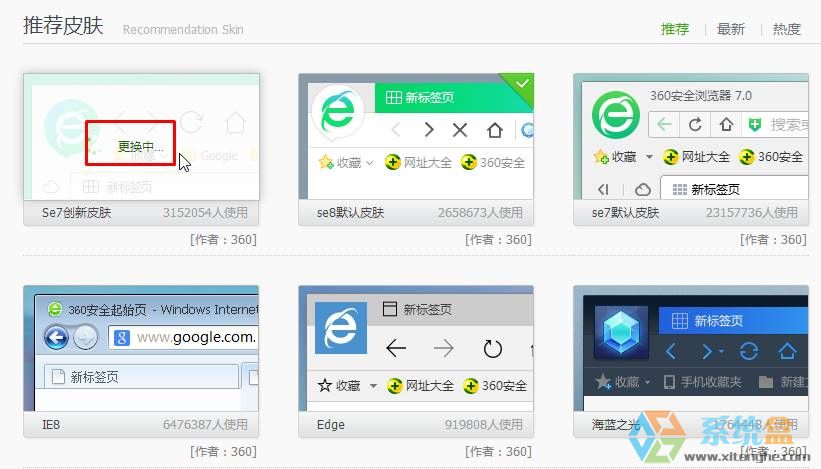The width and height of the screenshot is (821, 469).
Task: Click the Se7创新皮肤 name label
Action: click(76, 213)
